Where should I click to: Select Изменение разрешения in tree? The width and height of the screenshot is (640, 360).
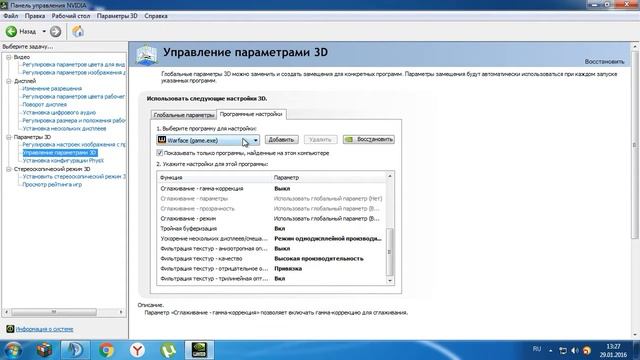[x=52, y=89]
